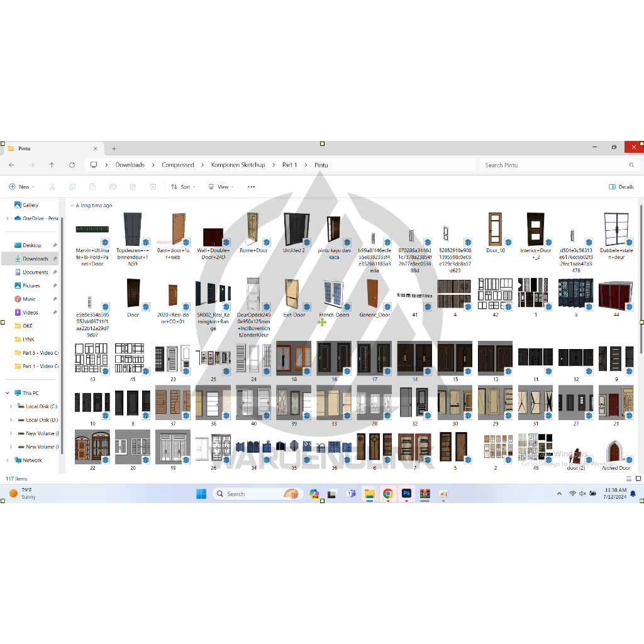The height and width of the screenshot is (644, 644).
Task: Click Downloads in the breadcrumb path
Action: (130, 165)
